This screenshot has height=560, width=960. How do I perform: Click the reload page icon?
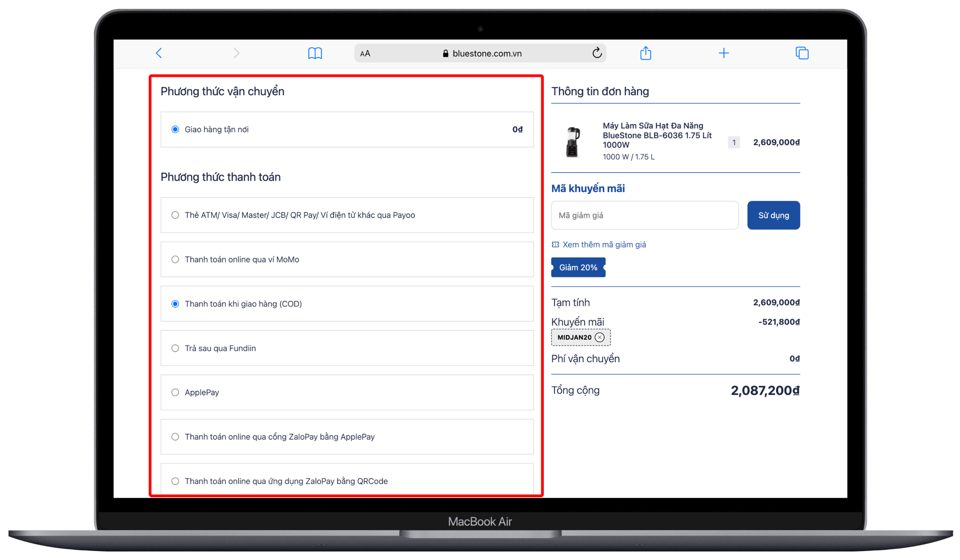596,53
